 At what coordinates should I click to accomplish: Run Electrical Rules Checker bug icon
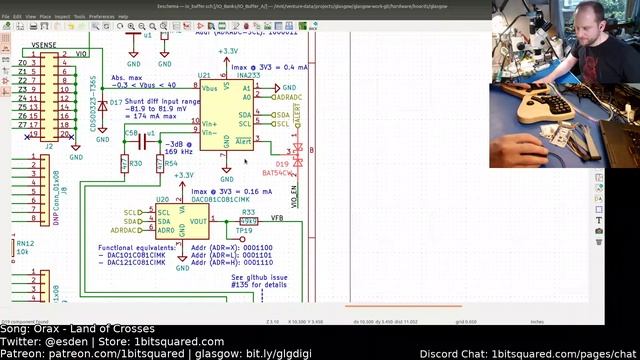(246, 26)
